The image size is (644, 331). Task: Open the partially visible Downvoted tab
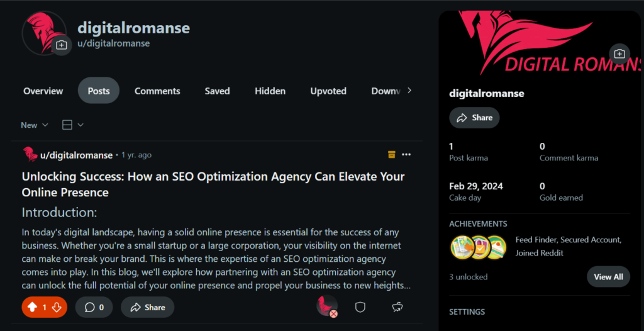click(x=386, y=91)
